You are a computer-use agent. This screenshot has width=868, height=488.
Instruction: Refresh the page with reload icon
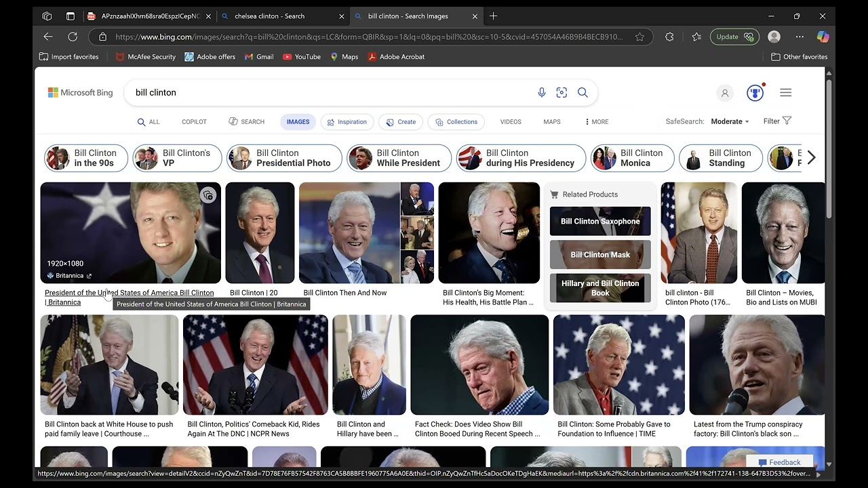[73, 37]
